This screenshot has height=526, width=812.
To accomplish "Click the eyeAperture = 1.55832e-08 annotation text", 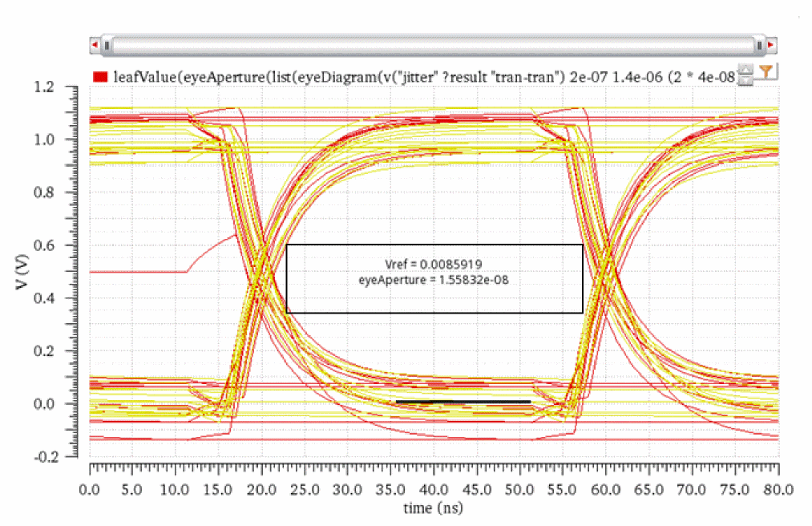I will click(434, 280).
